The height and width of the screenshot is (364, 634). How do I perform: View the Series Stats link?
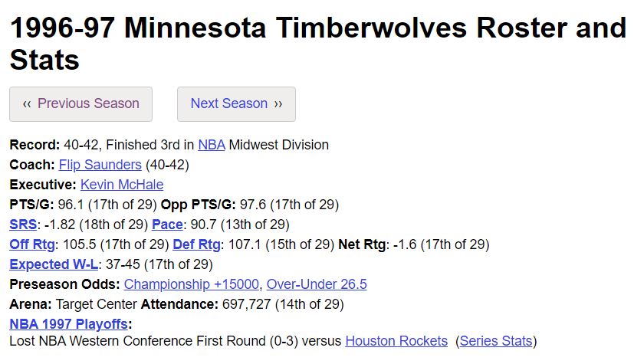(496, 341)
